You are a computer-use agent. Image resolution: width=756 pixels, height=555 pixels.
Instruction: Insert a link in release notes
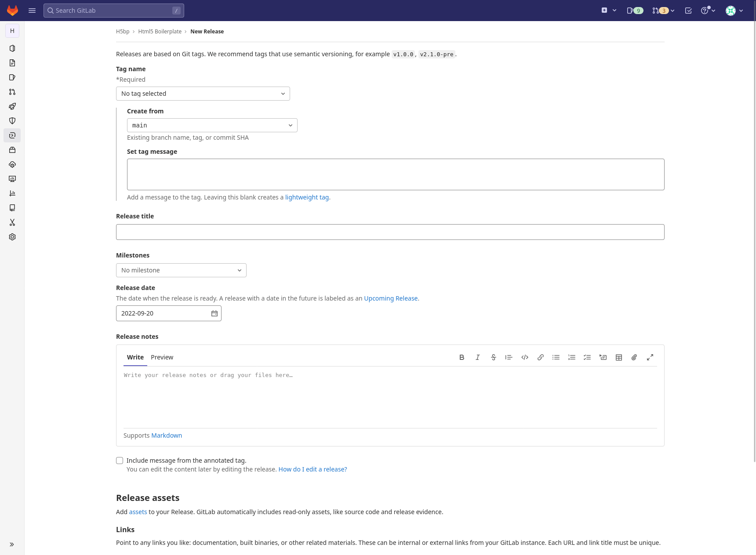pos(540,357)
